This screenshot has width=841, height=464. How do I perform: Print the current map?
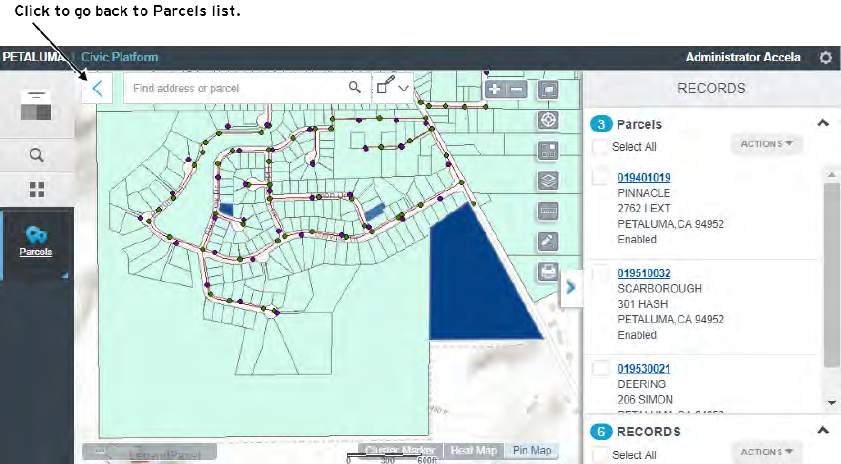[x=548, y=272]
